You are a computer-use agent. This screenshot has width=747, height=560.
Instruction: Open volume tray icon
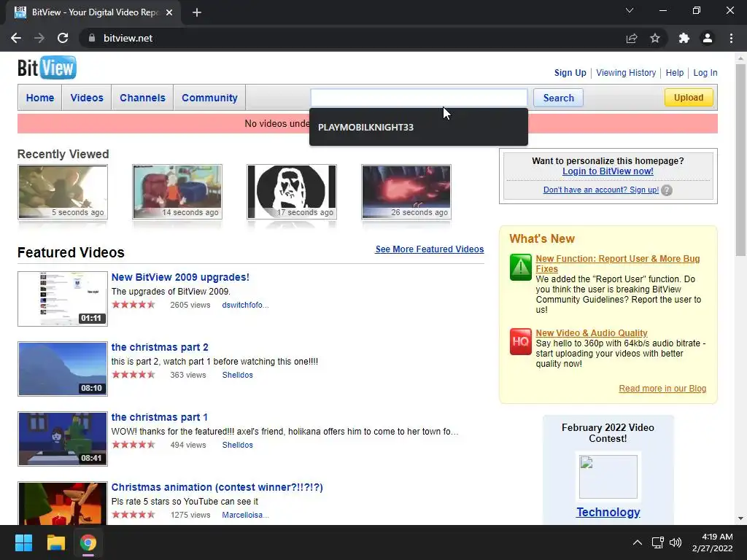(x=676, y=542)
